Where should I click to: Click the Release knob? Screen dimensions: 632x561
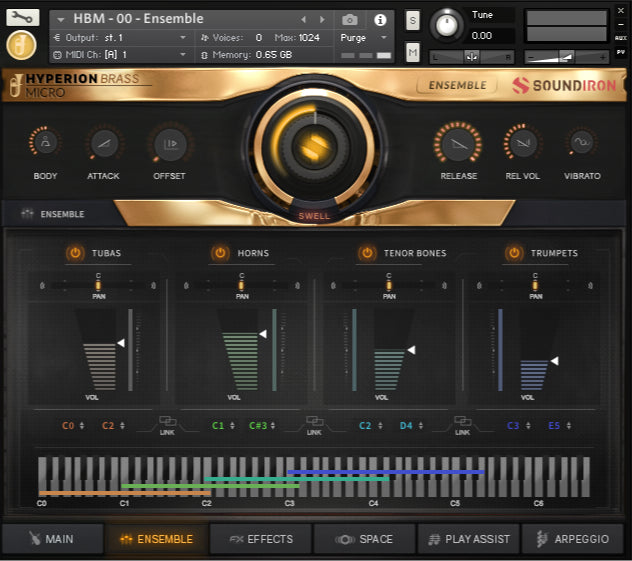pyautogui.click(x=458, y=144)
